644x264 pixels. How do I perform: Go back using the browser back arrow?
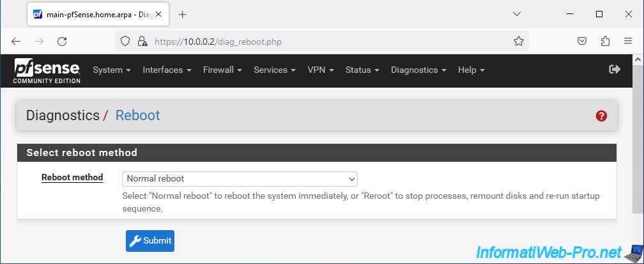[x=16, y=41]
